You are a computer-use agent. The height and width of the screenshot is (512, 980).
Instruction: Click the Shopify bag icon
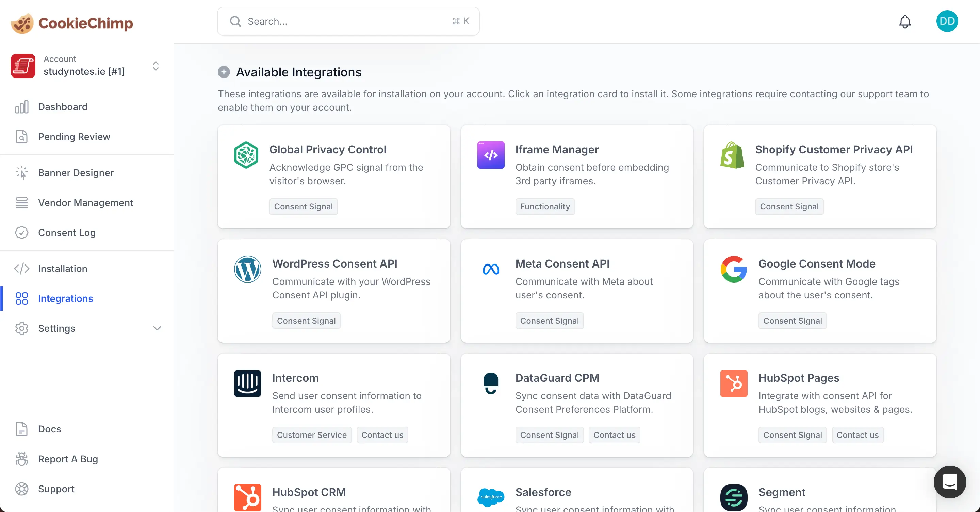pyautogui.click(x=732, y=155)
